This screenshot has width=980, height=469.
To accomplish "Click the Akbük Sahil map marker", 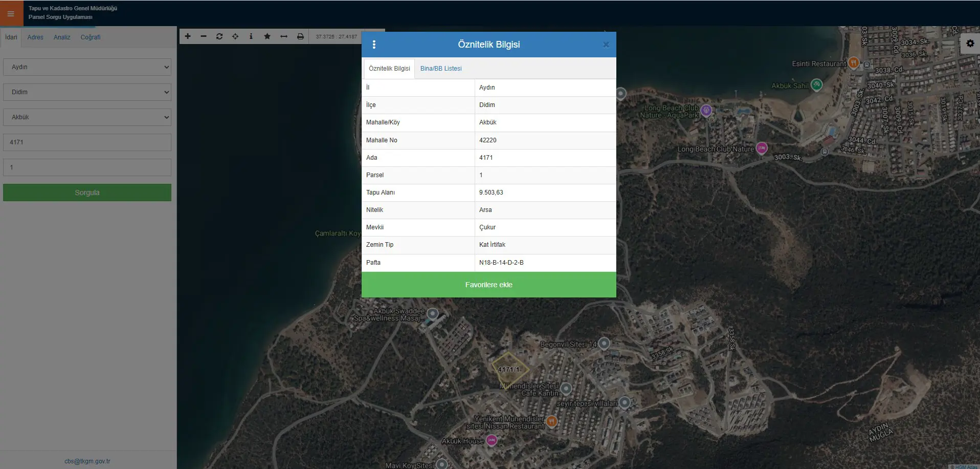I will point(817,84).
